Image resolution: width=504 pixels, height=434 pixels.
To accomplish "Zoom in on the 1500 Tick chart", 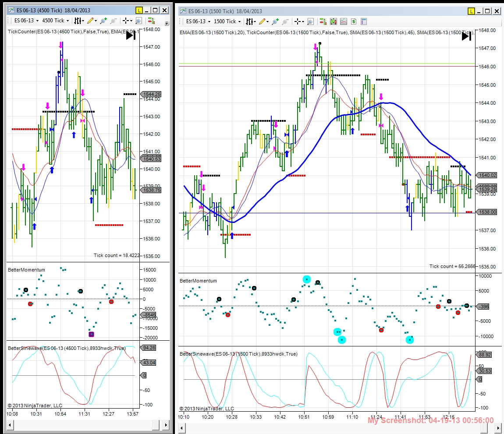I will 275,21.
